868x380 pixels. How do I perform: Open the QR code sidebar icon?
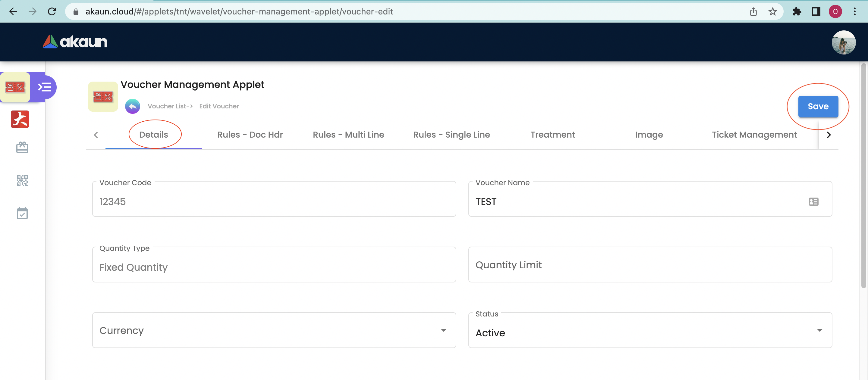(x=22, y=180)
